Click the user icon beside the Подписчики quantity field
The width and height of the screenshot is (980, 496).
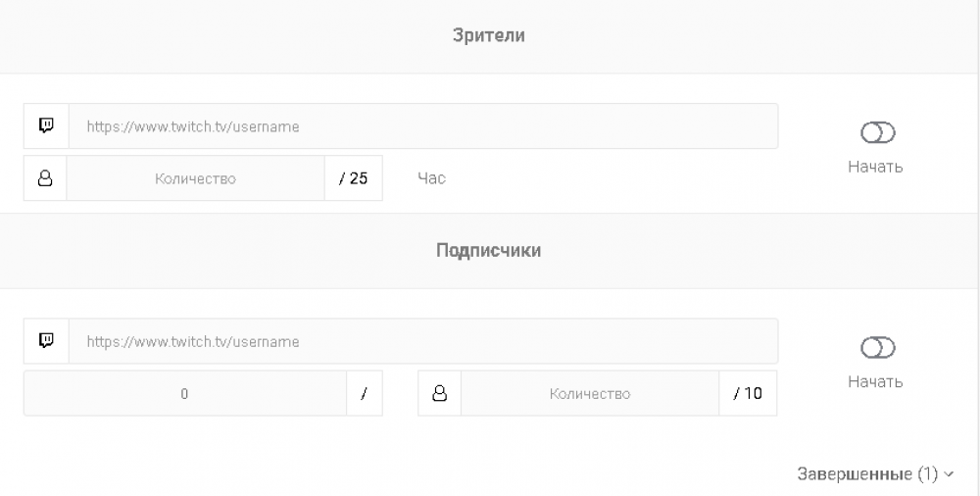click(x=439, y=393)
